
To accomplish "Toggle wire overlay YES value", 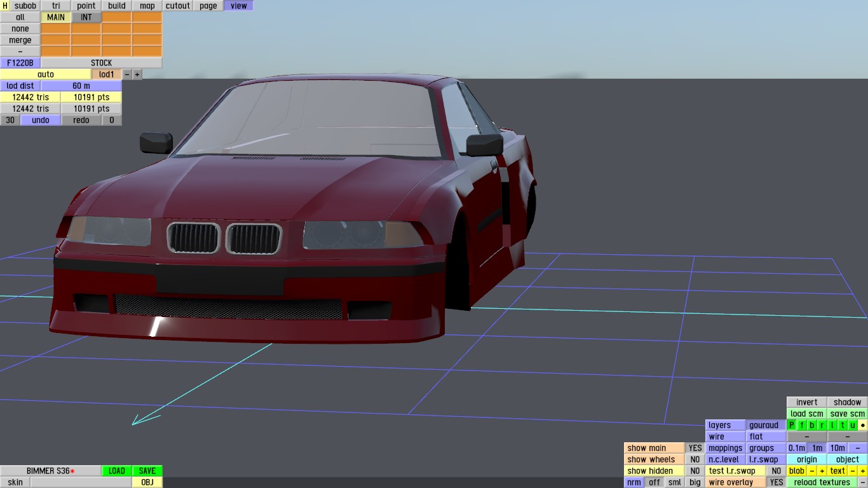I will coord(776,482).
